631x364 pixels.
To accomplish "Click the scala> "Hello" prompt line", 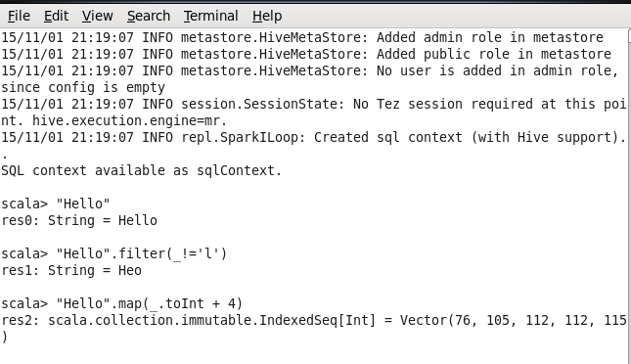I will tap(56, 204).
